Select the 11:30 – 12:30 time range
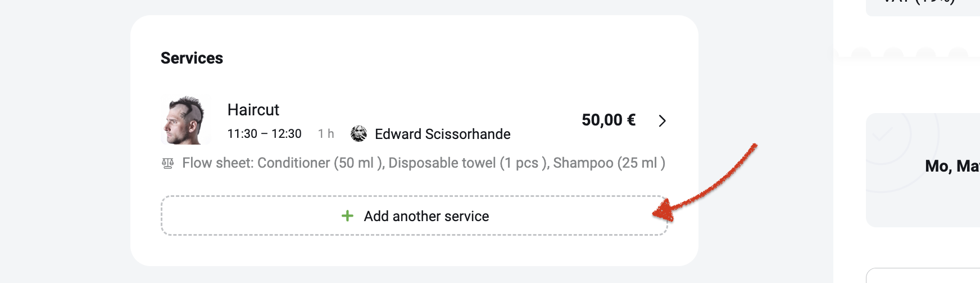This screenshot has height=283, width=980. coord(264,134)
